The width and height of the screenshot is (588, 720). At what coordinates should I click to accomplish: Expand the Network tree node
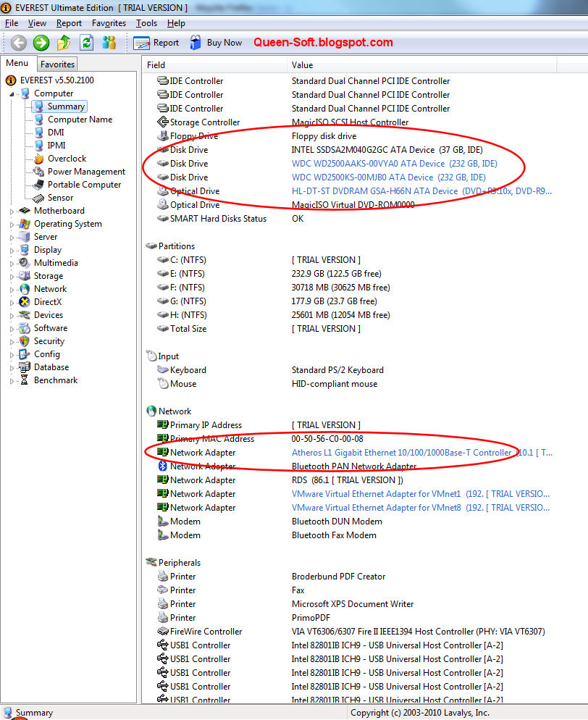coord(12,290)
